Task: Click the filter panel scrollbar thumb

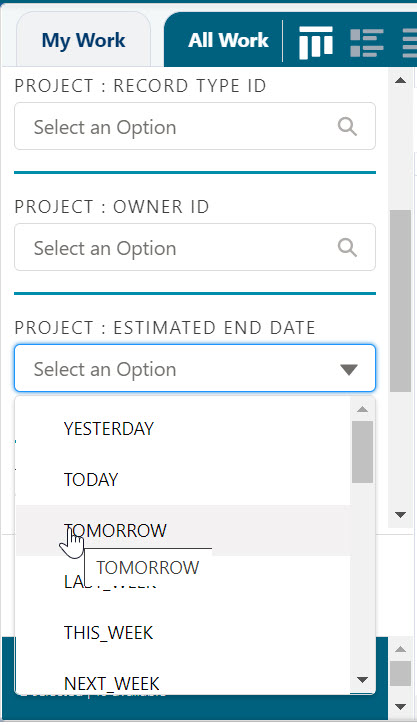Action: tap(400, 301)
